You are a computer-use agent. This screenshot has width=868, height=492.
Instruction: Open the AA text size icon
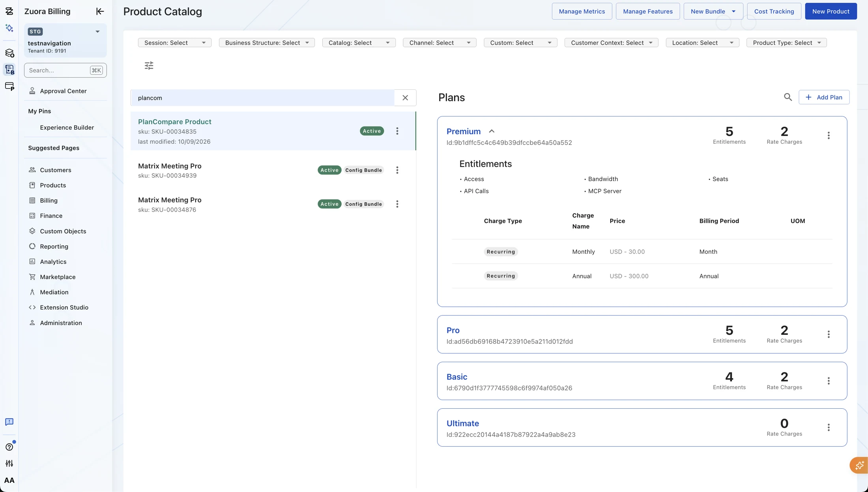[x=9, y=480]
